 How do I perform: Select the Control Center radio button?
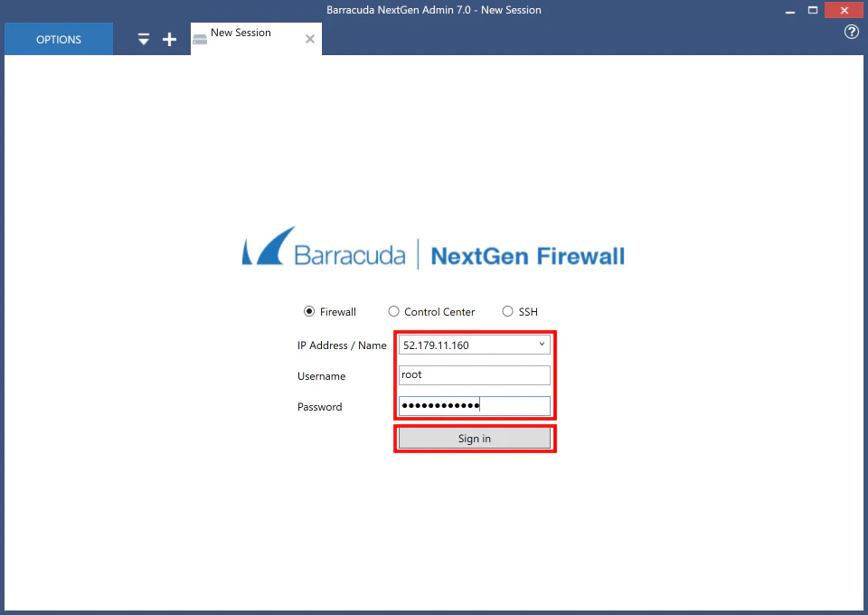click(x=393, y=312)
